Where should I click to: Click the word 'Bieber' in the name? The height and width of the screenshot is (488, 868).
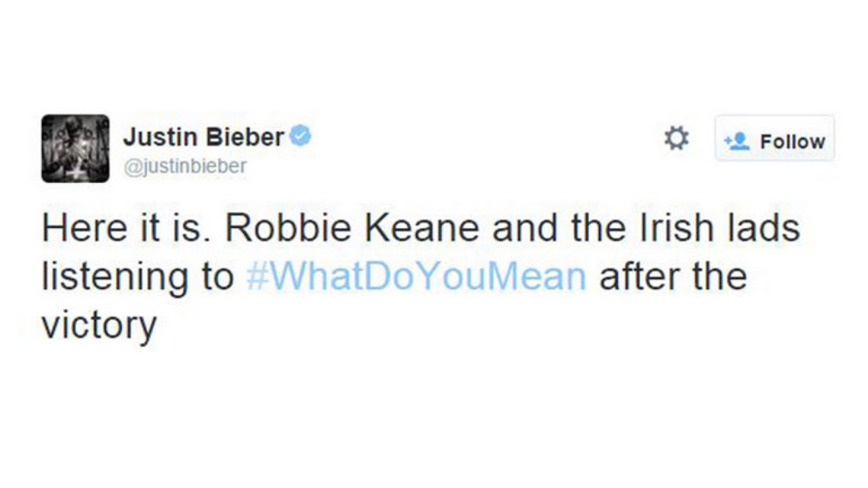point(245,137)
